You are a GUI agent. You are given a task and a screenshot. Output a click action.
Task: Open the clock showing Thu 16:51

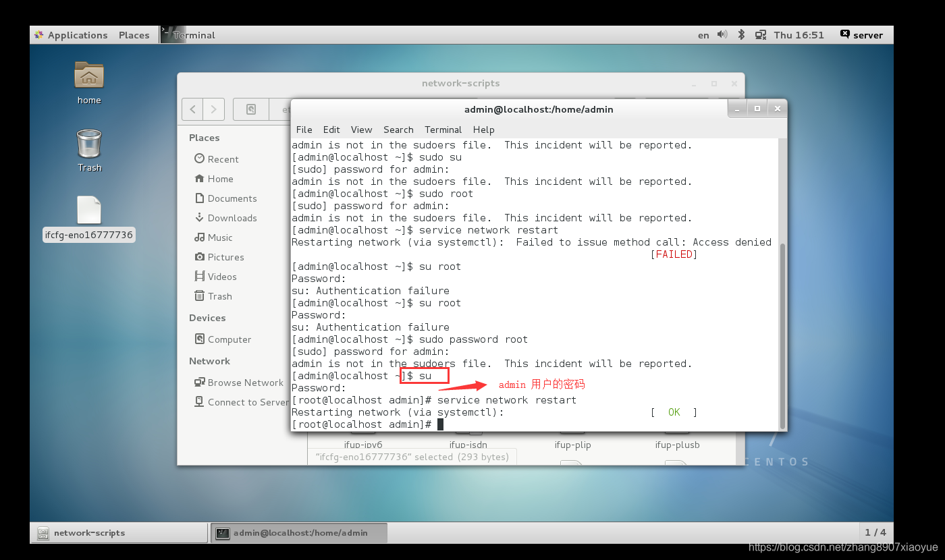click(799, 35)
